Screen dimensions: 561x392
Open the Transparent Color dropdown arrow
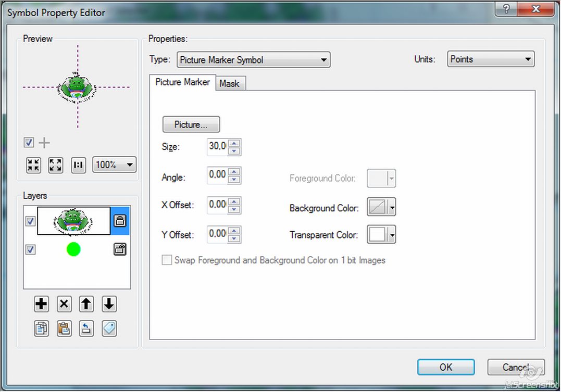pos(392,235)
